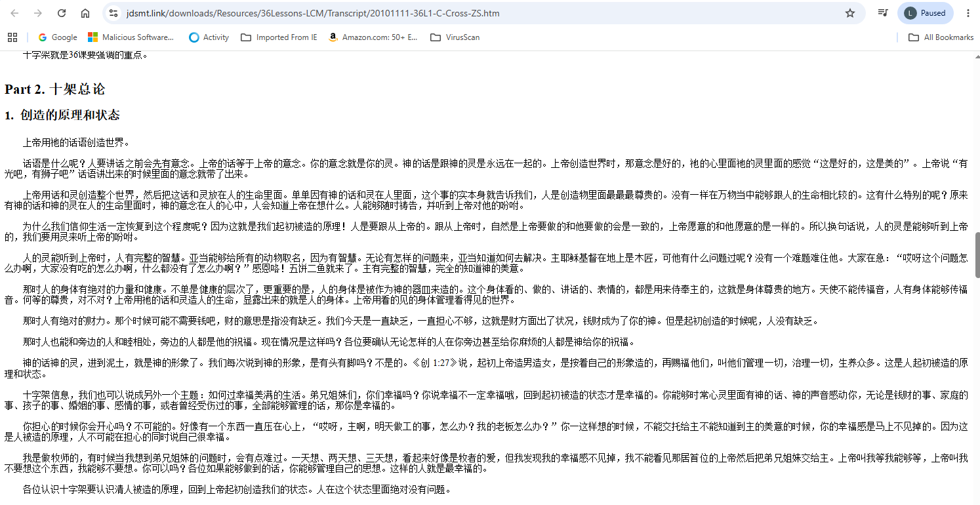Click the Part 2 十架总论 heading
The height and width of the screenshot is (505, 980).
tap(54, 89)
